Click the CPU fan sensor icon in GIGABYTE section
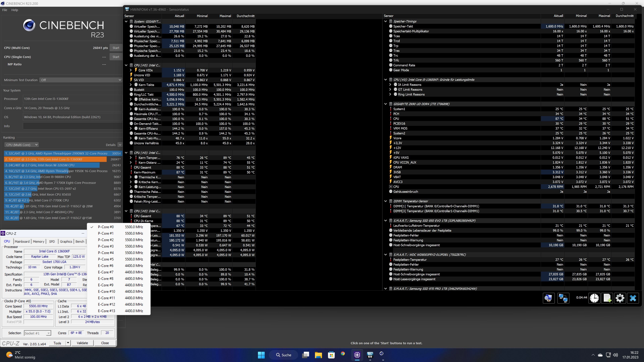The image size is (644, 362). (391, 187)
